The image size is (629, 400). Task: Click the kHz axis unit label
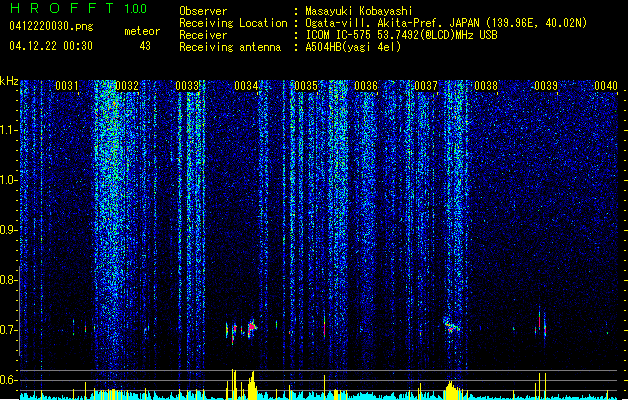9,81
